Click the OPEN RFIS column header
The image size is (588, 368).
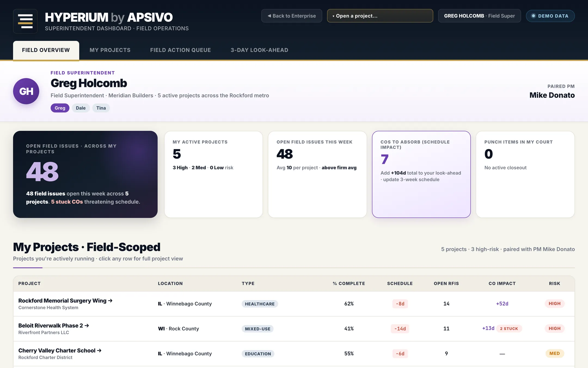446,283
